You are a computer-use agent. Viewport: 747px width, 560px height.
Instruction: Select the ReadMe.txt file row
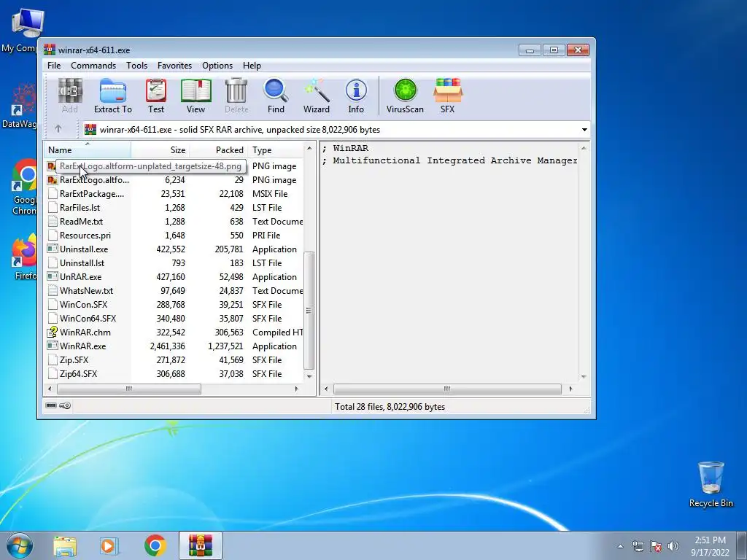[174, 222]
